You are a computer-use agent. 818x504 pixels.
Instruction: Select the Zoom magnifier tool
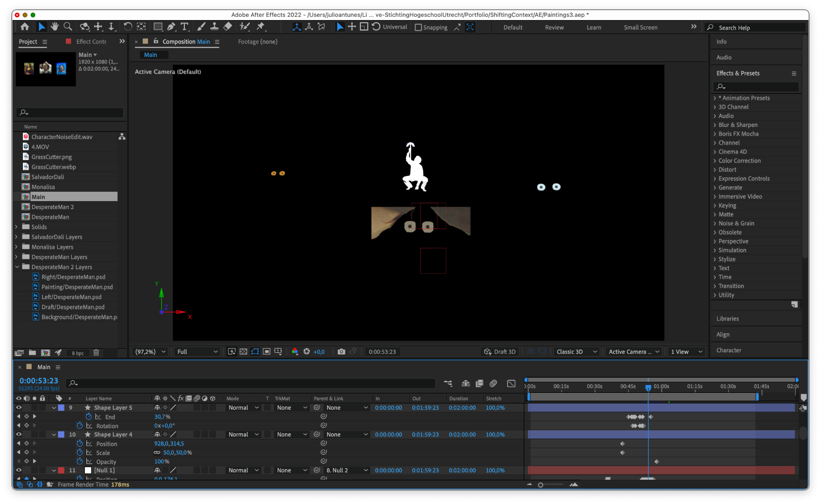coord(68,27)
